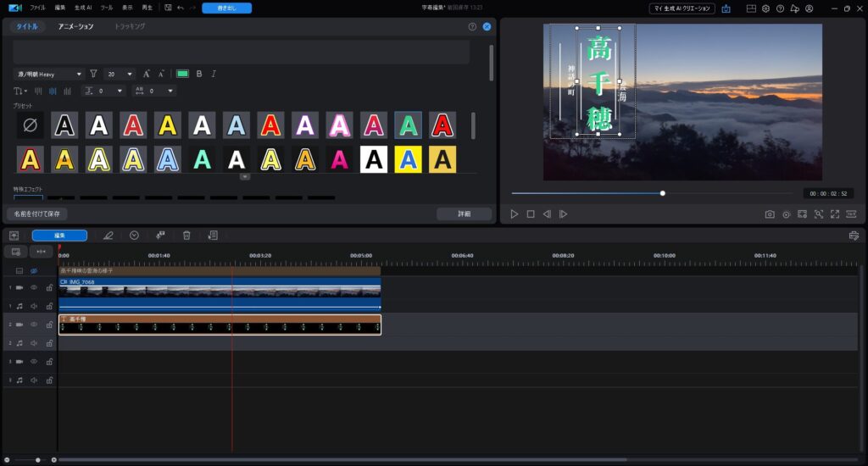Open the ファイル menu
Image resolution: width=868 pixels, height=466 pixels.
click(38, 8)
